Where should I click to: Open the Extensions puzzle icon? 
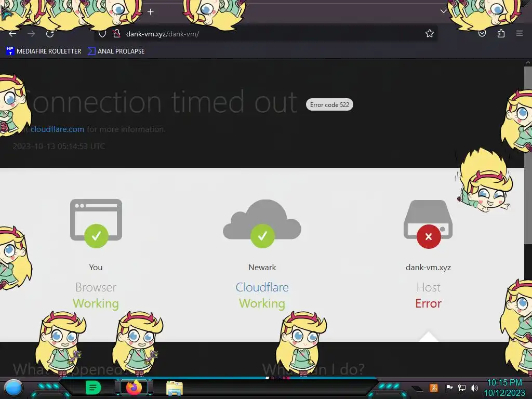click(501, 33)
